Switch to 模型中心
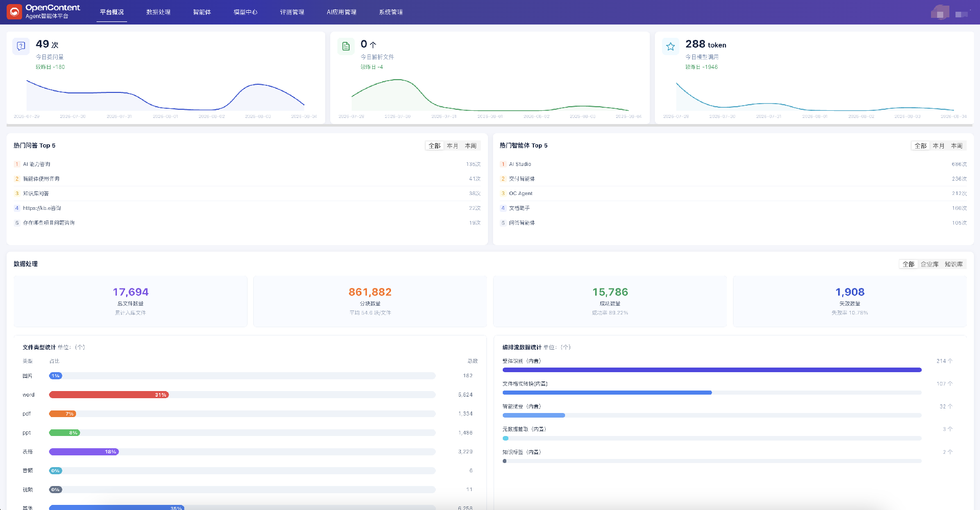This screenshot has height=510, width=980. tap(246, 12)
